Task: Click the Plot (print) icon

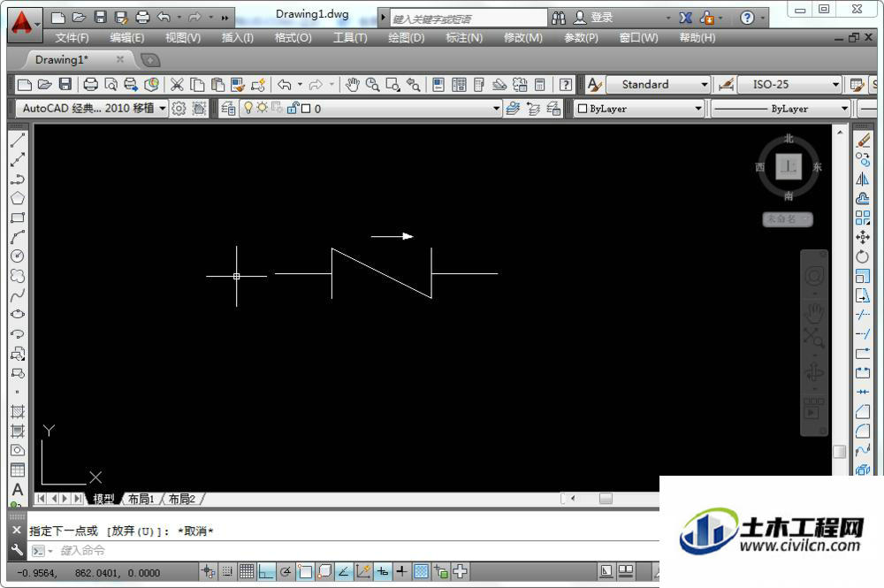Action: (x=90, y=85)
